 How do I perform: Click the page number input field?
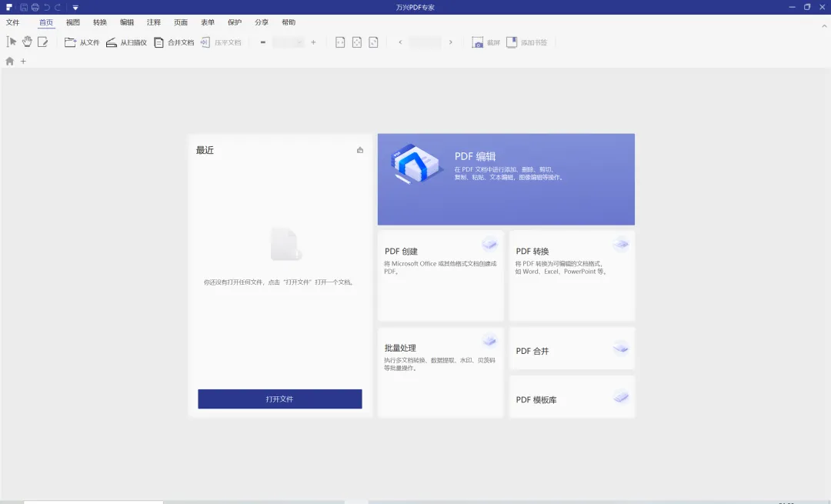[426, 42]
